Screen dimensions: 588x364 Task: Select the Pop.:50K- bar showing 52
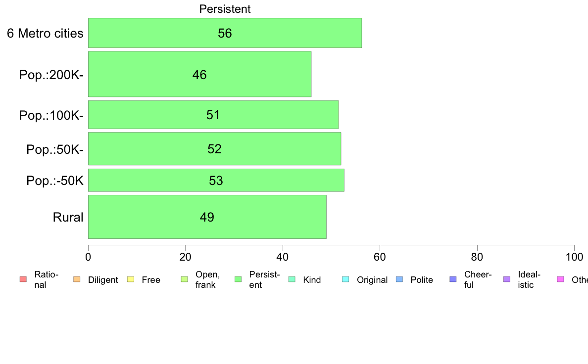pyautogui.click(x=214, y=149)
